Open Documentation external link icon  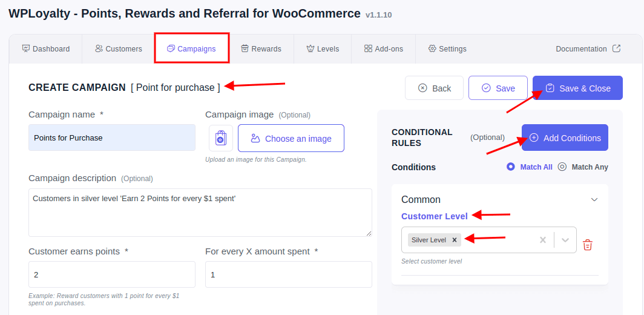tap(616, 48)
